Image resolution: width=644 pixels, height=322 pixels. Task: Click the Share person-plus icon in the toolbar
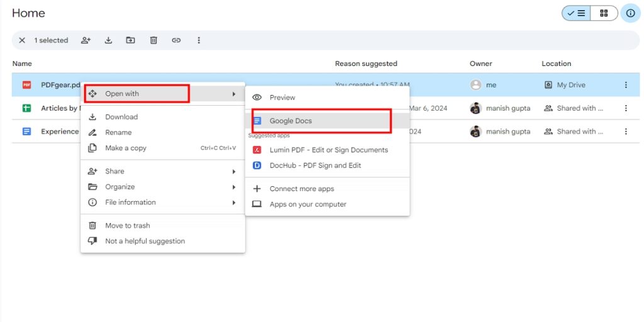(x=86, y=40)
